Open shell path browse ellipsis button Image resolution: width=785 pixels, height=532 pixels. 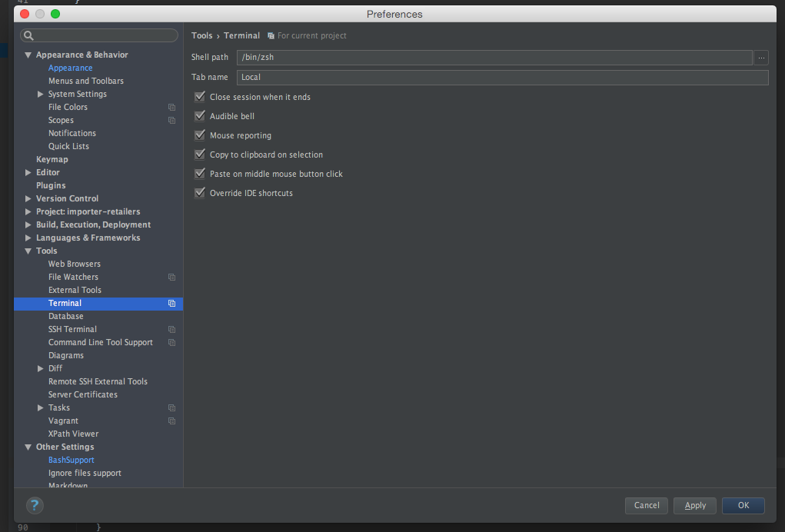[761, 58]
